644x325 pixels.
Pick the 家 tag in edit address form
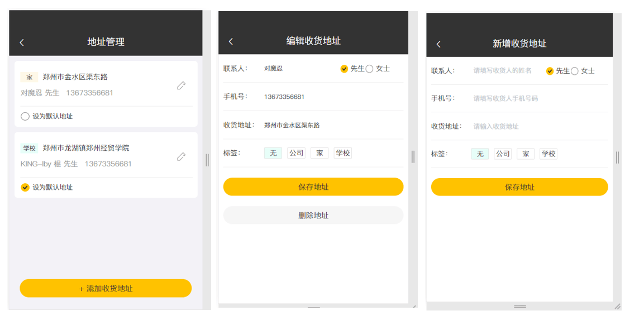pos(319,153)
